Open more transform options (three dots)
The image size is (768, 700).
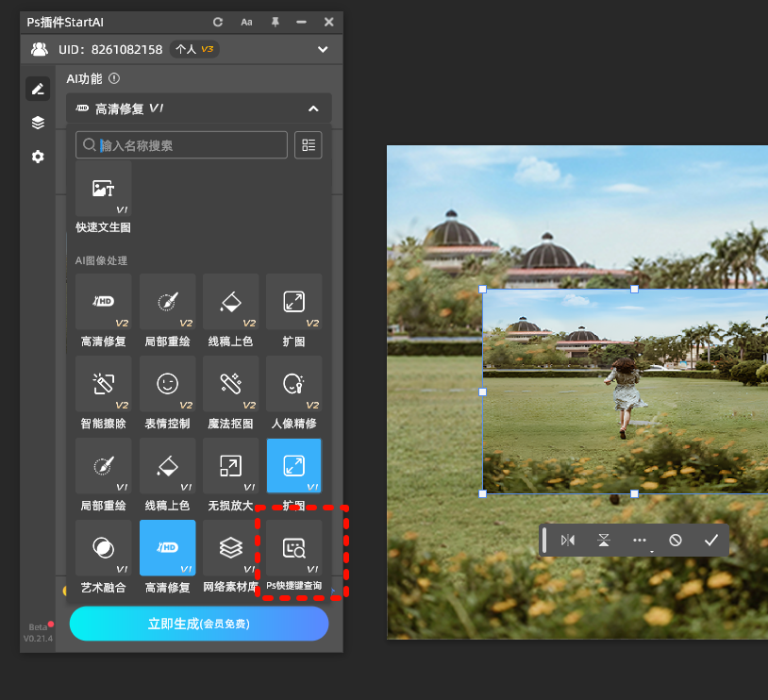click(640, 541)
